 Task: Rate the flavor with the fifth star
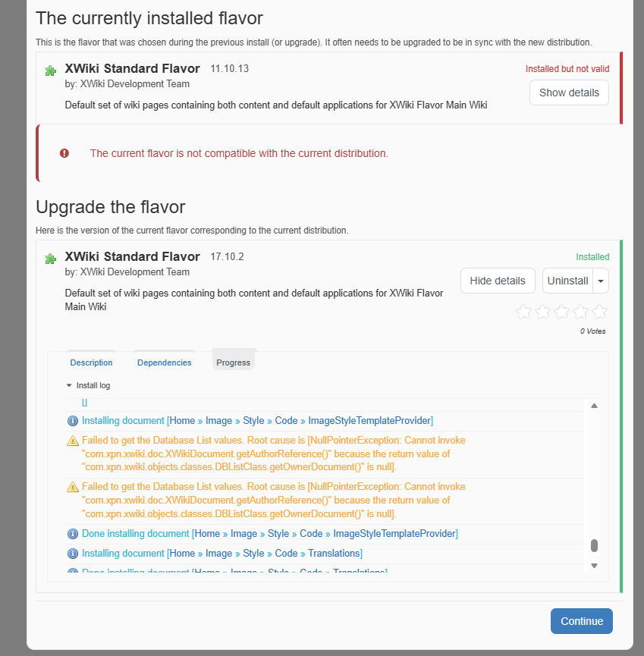(x=599, y=312)
